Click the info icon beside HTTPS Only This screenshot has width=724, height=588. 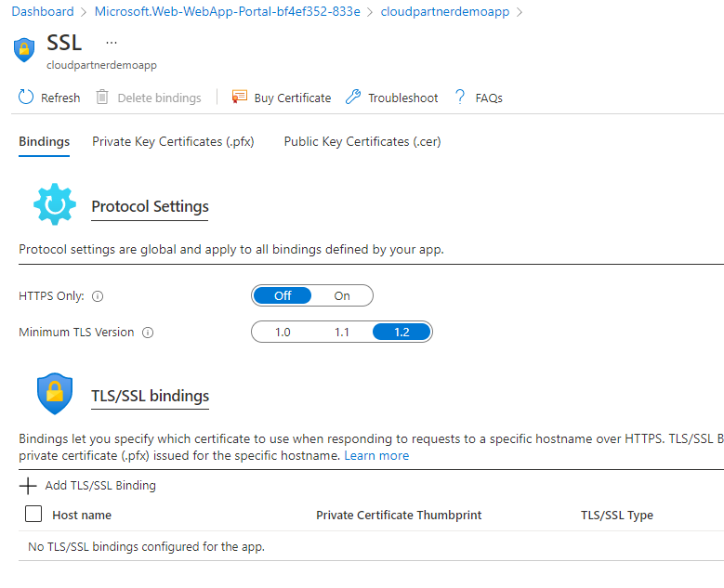[98, 296]
